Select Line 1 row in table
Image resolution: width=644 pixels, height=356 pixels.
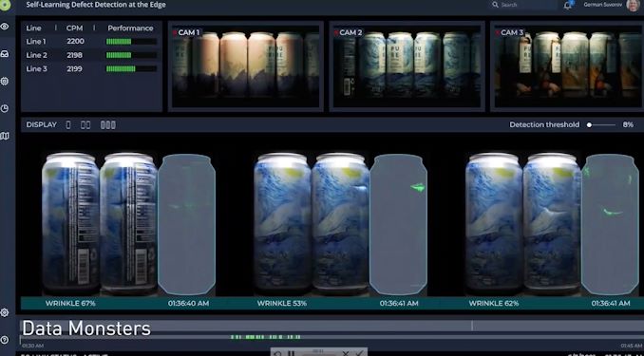point(91,42)
